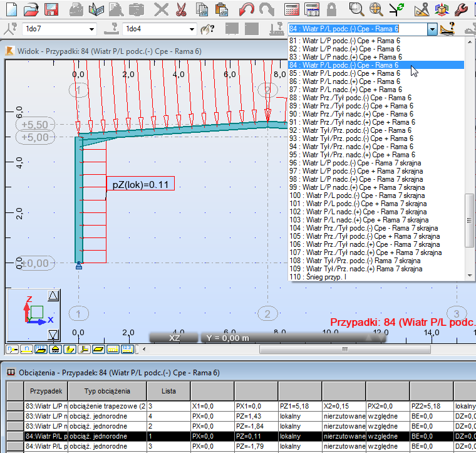Image resolution: width=476 pixels, height=453 pixels.
Task: Toggle load values display icon at view bottom
Action: click(x=127, y=349)
